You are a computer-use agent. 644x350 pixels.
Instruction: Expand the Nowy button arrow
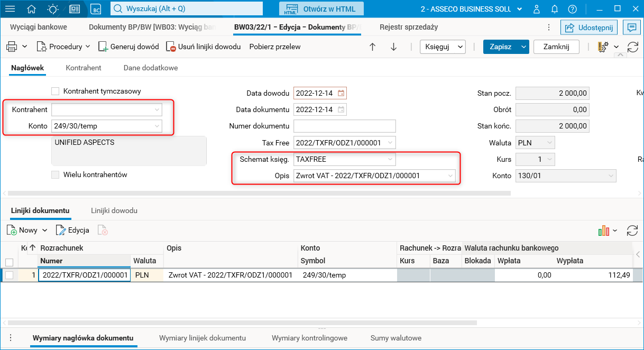click(x=44, y=231)
